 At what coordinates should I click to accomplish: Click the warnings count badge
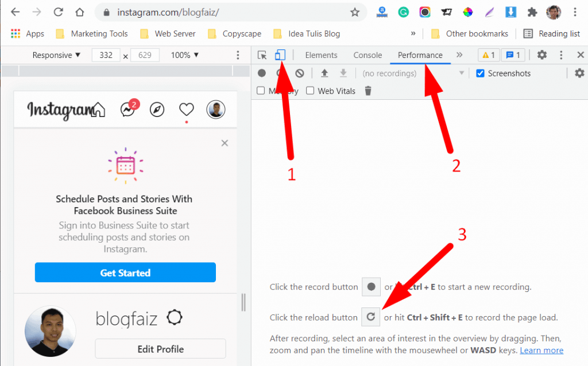coord(489,55)
